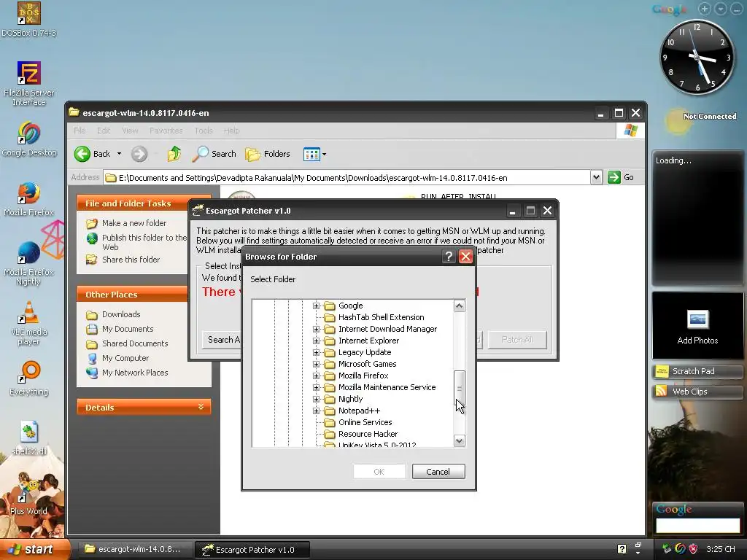This screenshot has height=560, width=747.
Task: Expand Mozilla Firefox folder node
Action: [x=316, y=376]
